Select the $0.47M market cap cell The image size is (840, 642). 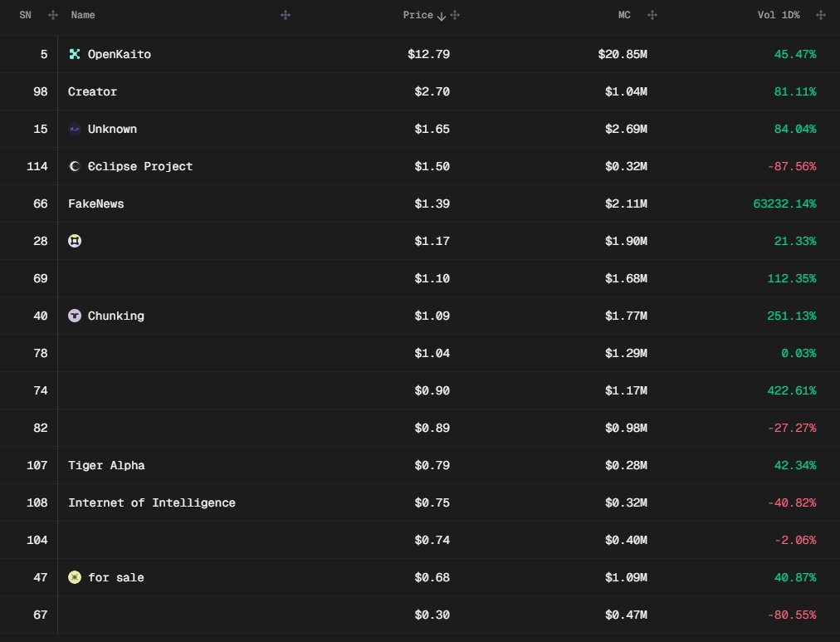pos(626,615)
